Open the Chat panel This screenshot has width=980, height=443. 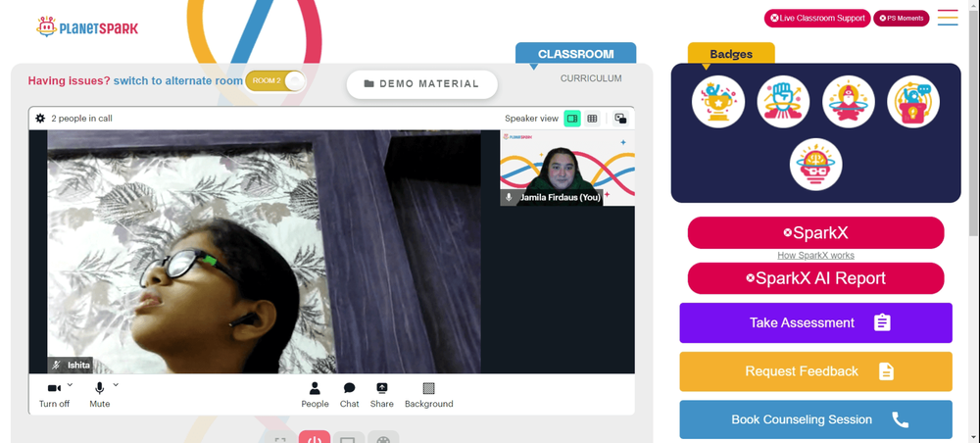[x=350, y=395]
